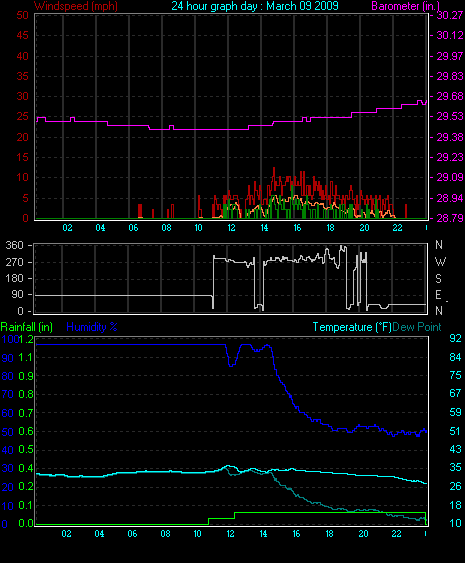This screenshot has height=563, width=465.
Task: Select the barometer value 30.12
Action: [x=449, y=35]
